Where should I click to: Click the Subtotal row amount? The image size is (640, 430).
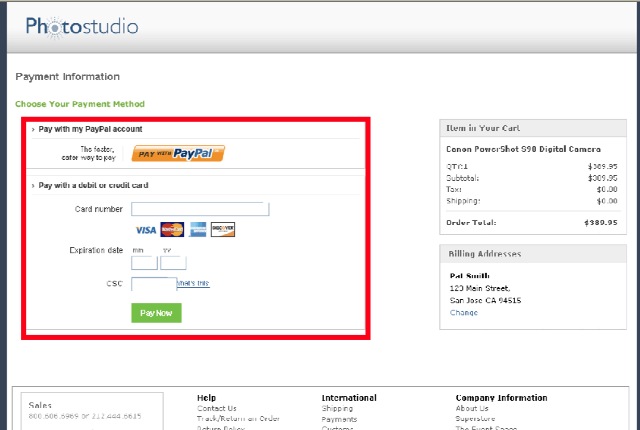click(x=602, y=178)
